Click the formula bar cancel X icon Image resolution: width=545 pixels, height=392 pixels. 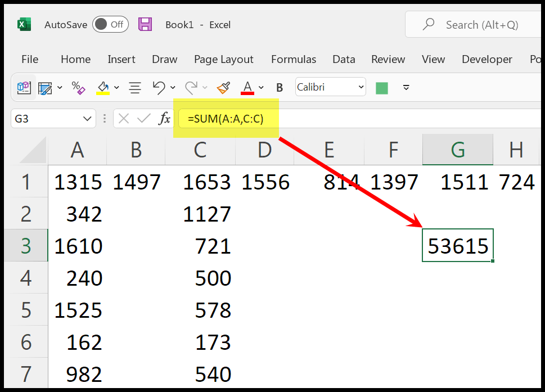tap(123, 119)
